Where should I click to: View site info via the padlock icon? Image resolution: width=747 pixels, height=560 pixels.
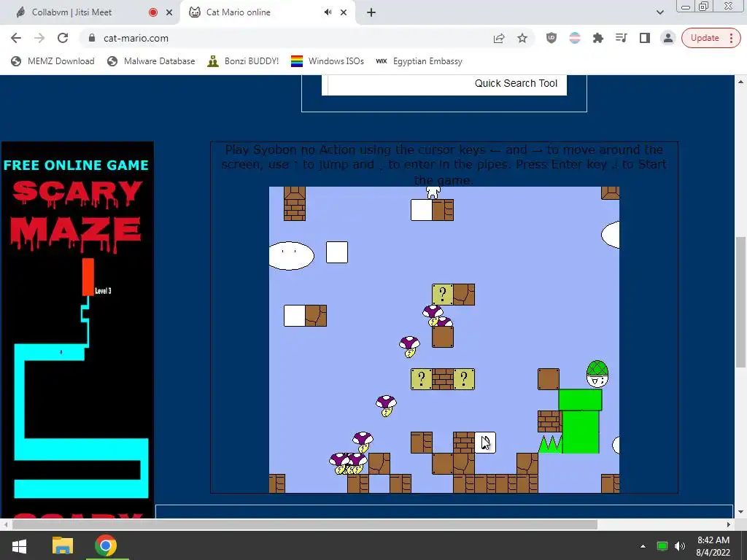(x=92, y=38)
